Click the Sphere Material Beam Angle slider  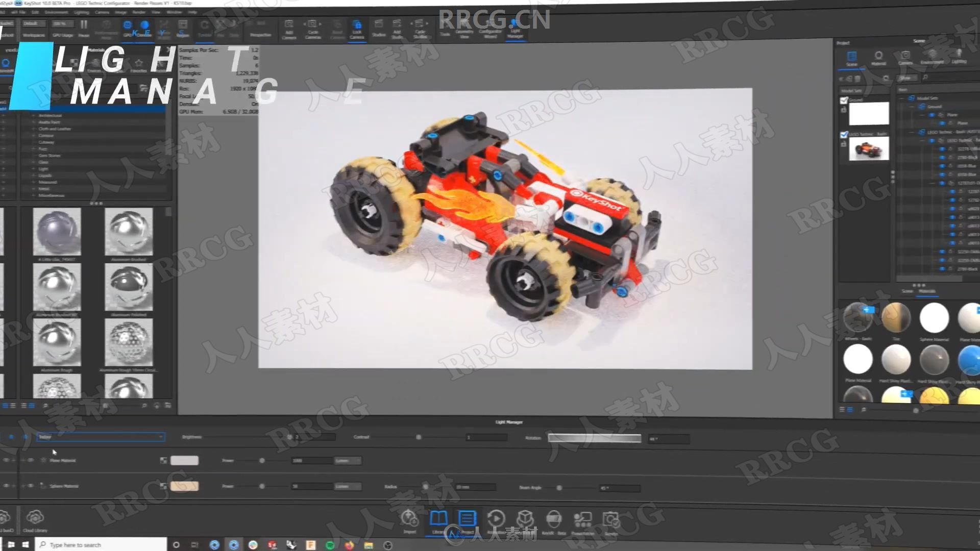click(559, 488)
